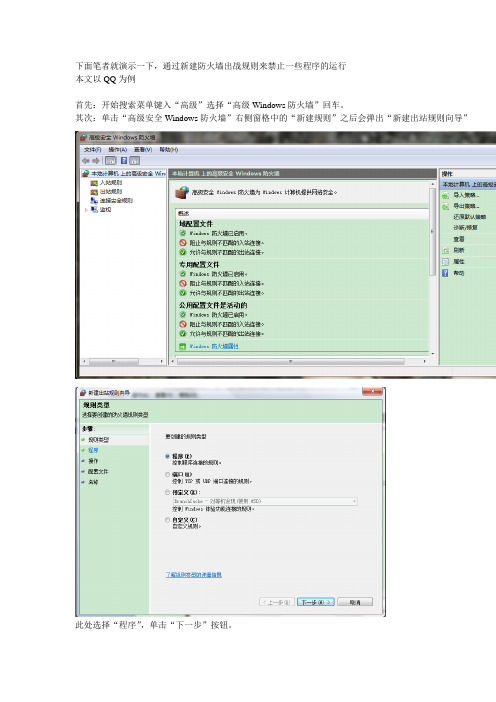Select 监视 in the tree
496x702 pixels.
pyautogui.click(x=105, y=210)
